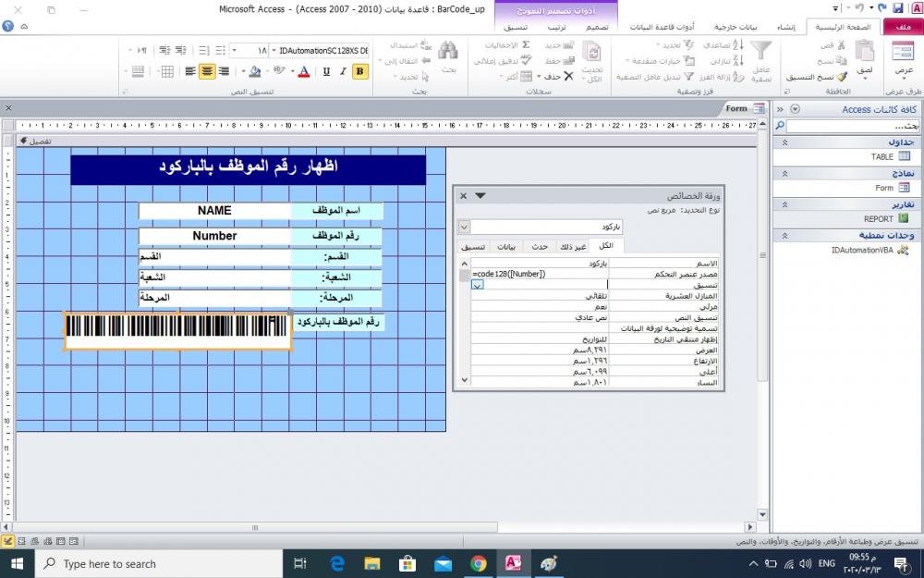924x578 pixels.
Task: Apply a bulleted list
Action: tap(220, 50)
